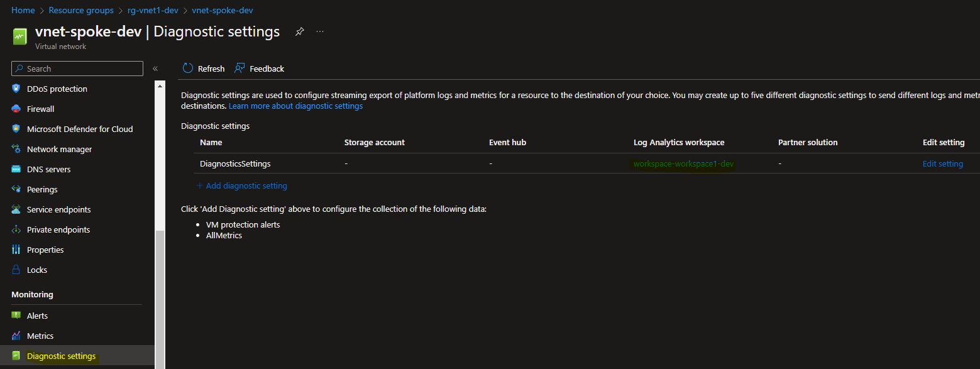Click the magnifier icon in Search box
This screenshot has height=369, width=980.
[x=20, y=69]
